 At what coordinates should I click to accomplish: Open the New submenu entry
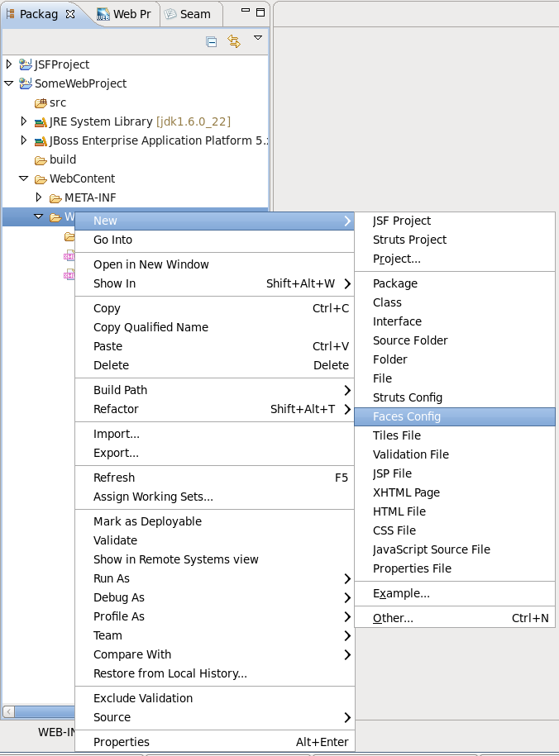tap(215, 221)
